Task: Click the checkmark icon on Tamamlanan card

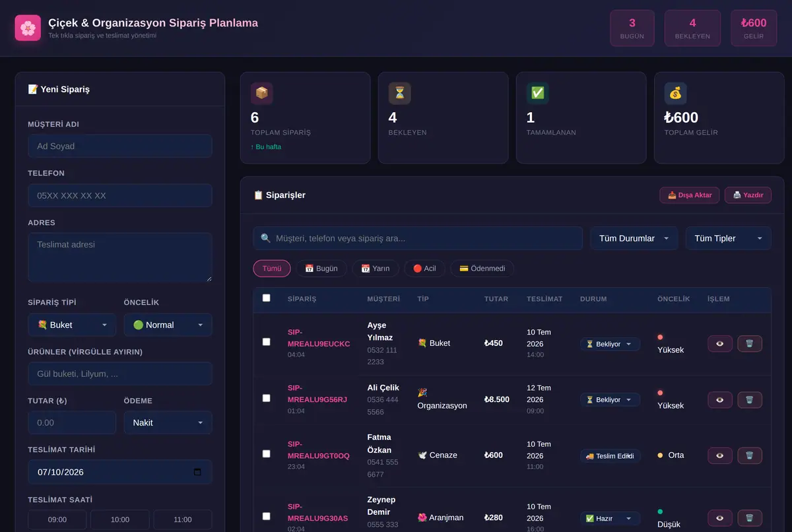Action: (537, 93)
